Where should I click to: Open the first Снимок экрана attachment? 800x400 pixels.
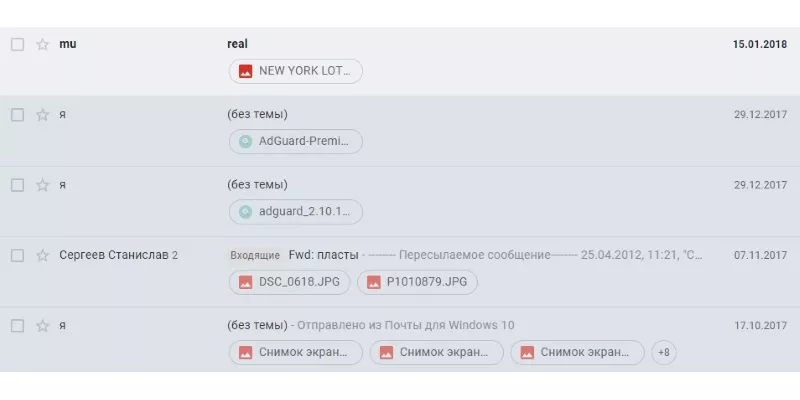pos(295,352)
